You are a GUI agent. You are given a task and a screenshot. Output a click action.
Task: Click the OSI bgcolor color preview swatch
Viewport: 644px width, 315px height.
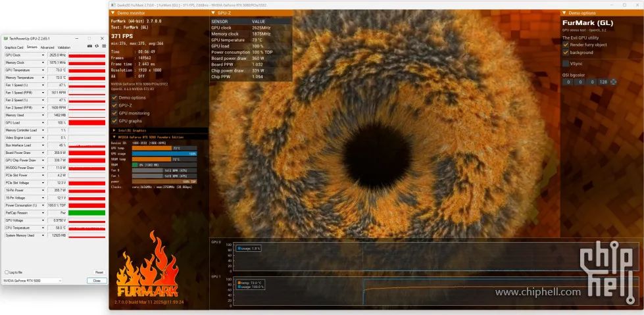pyautogui.click(x=614, y=82)
